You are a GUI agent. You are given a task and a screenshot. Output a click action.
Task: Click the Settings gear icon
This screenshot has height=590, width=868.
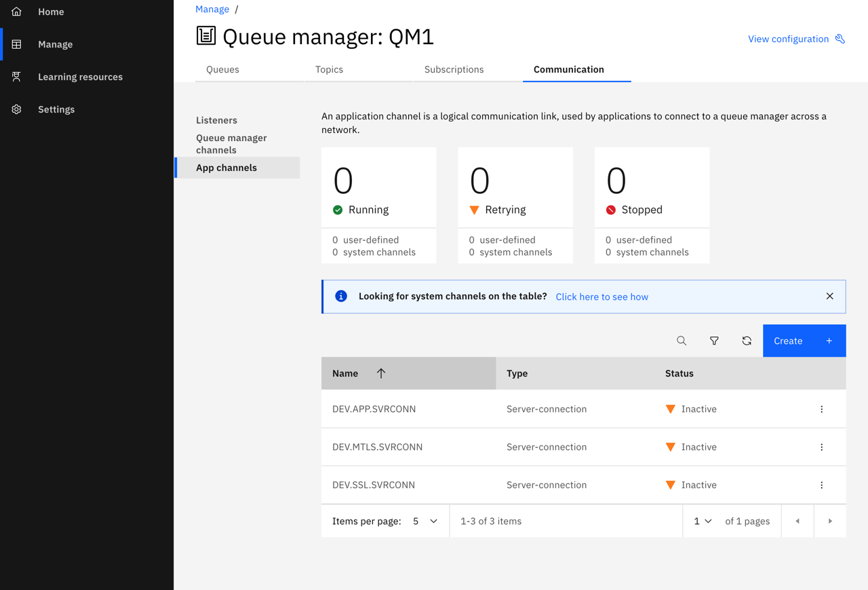[16, 109]
